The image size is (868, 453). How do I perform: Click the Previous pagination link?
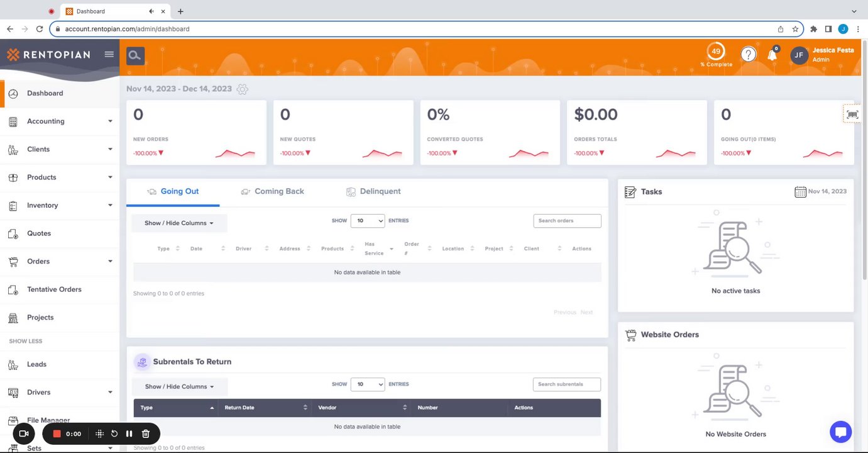[x=565, y=313]
